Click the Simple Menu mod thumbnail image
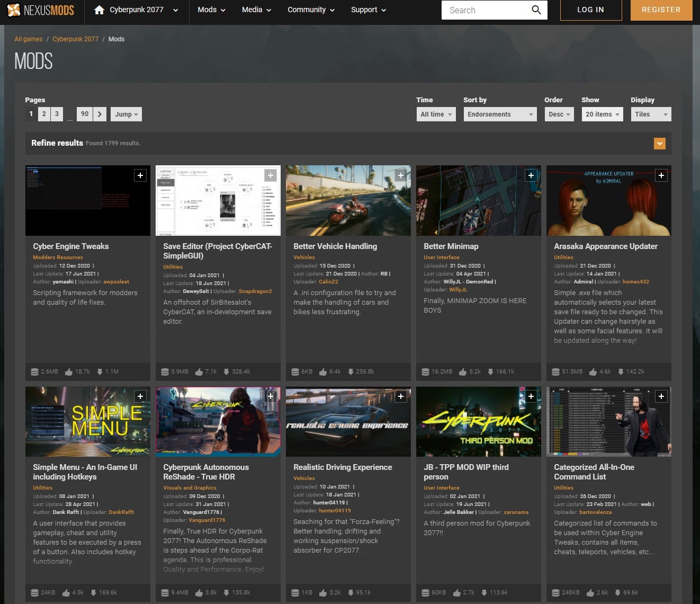Screen dimensions: 700x604 pyautogui.click(x=88, y=422)
